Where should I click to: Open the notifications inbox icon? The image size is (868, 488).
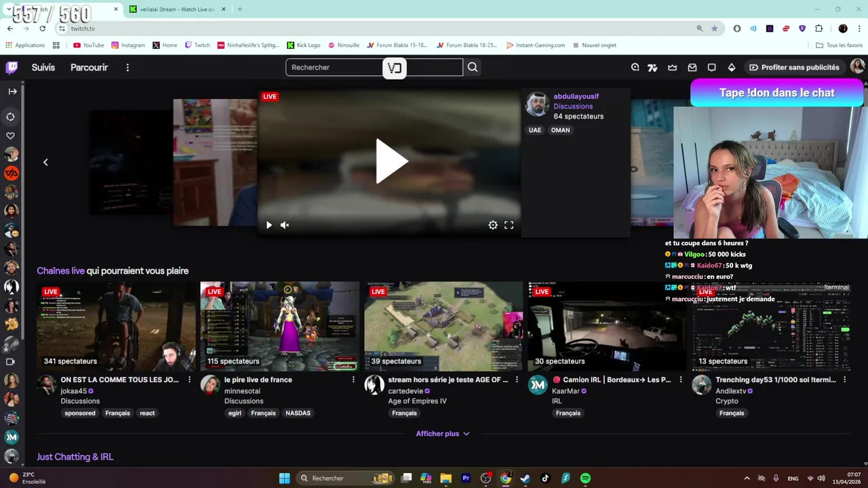[x=692, y=67]
